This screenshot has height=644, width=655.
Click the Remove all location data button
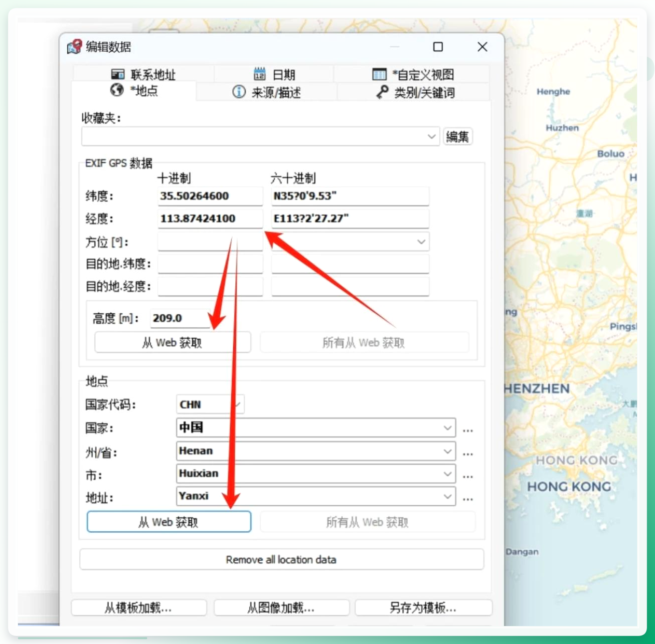click(x=282, y=560)
